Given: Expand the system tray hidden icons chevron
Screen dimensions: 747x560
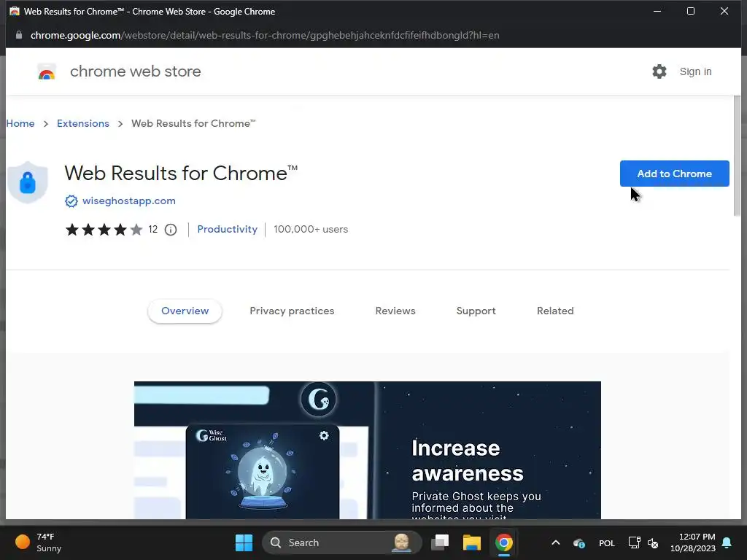Looking at the screenshot, I should point(555,542).
